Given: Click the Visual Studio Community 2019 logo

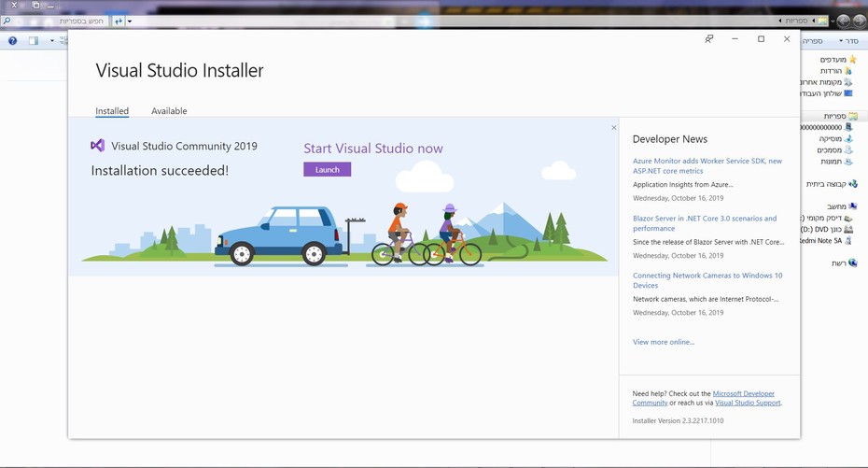Looking at the screenshot, I should pyautogui.click(x=97, y=146).
